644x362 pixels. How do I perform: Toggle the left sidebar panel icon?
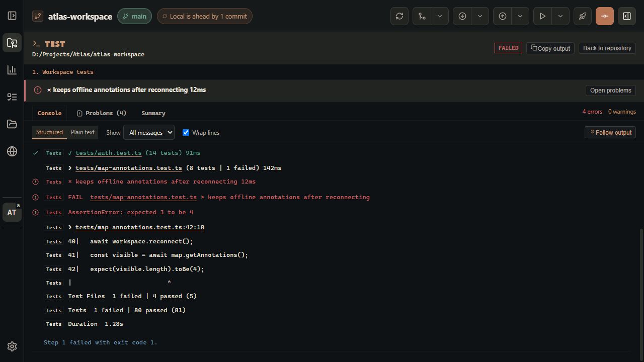(12, 16)
